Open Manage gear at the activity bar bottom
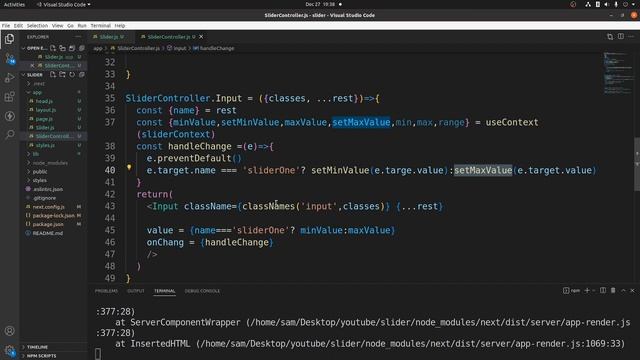The image size is (640, 360). (x=9, y=350)
